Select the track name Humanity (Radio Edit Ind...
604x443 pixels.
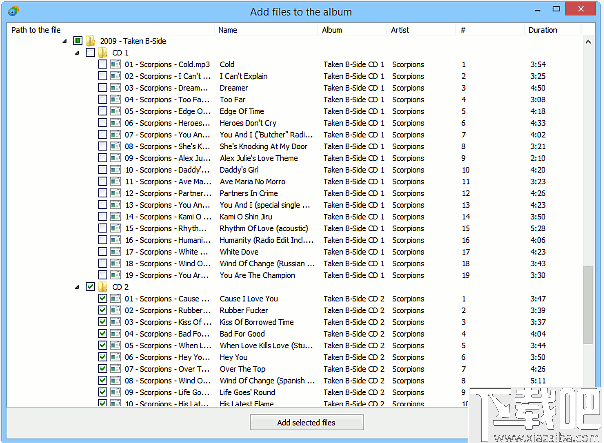click(267, 240)
